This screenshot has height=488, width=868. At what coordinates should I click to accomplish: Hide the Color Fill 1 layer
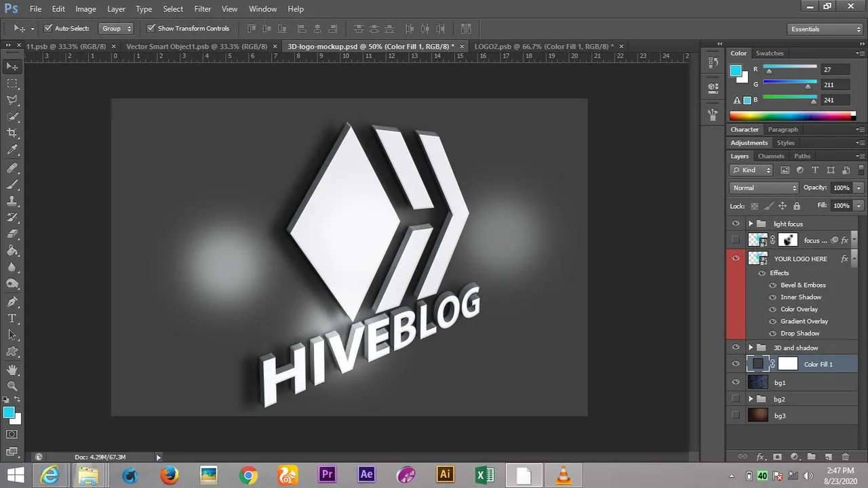[736, 364]
